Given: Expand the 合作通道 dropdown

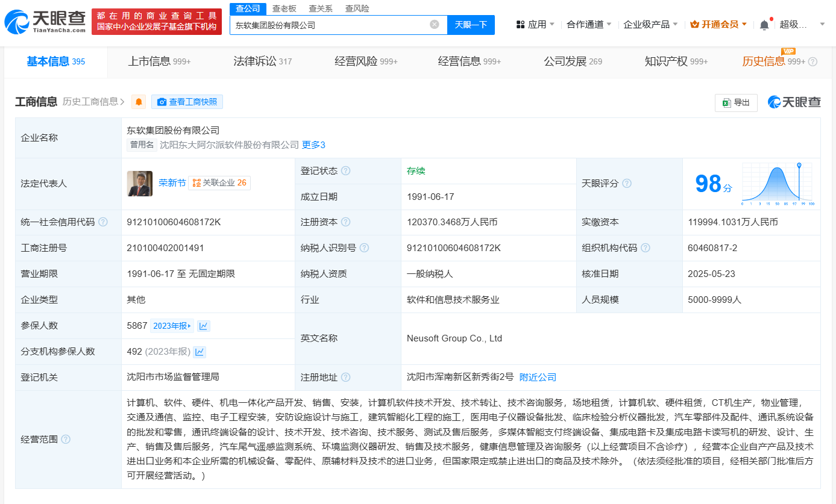Looking at the screenshot, I should coord(589,25).
